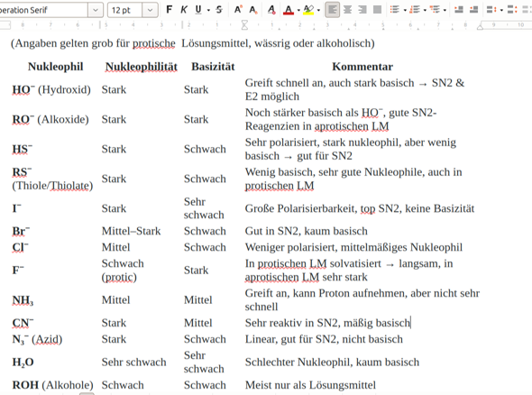532x395 pixels.
Task: Open line spacing dropdown arrow
Action: pyautogui.click(x=501, y=10)
